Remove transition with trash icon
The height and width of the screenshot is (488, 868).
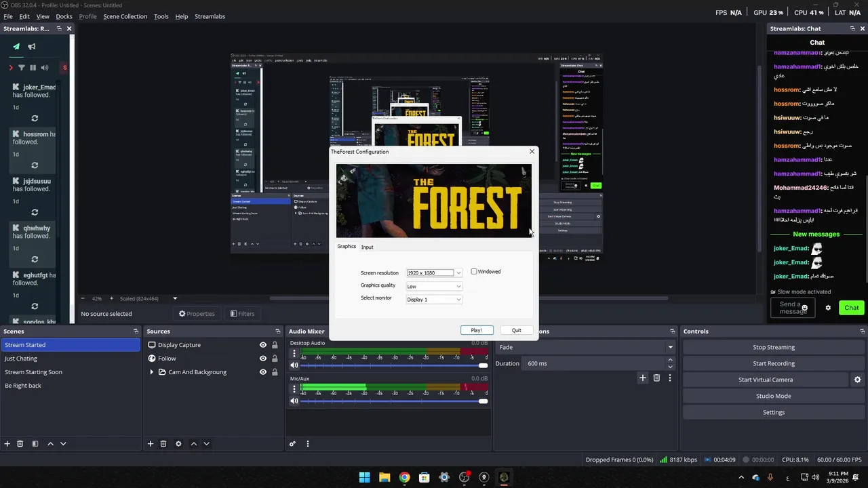(656, 378)
